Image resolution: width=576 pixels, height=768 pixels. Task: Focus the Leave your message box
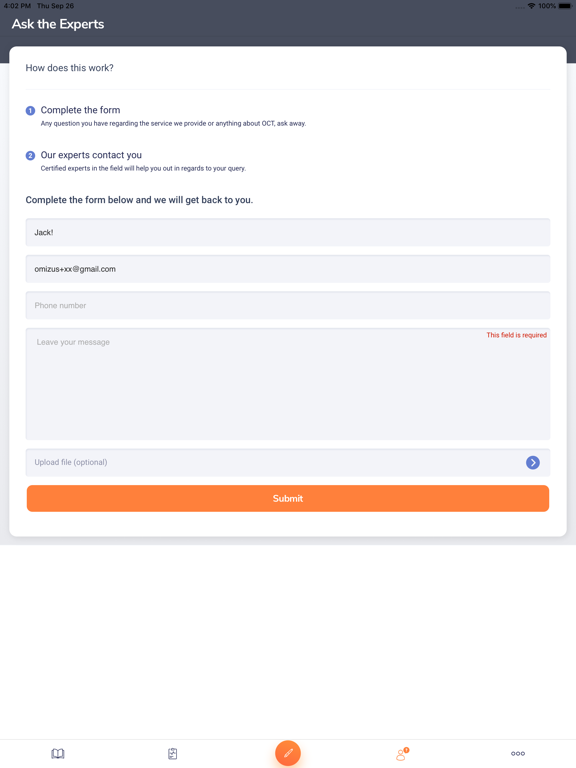click(288, 384)
